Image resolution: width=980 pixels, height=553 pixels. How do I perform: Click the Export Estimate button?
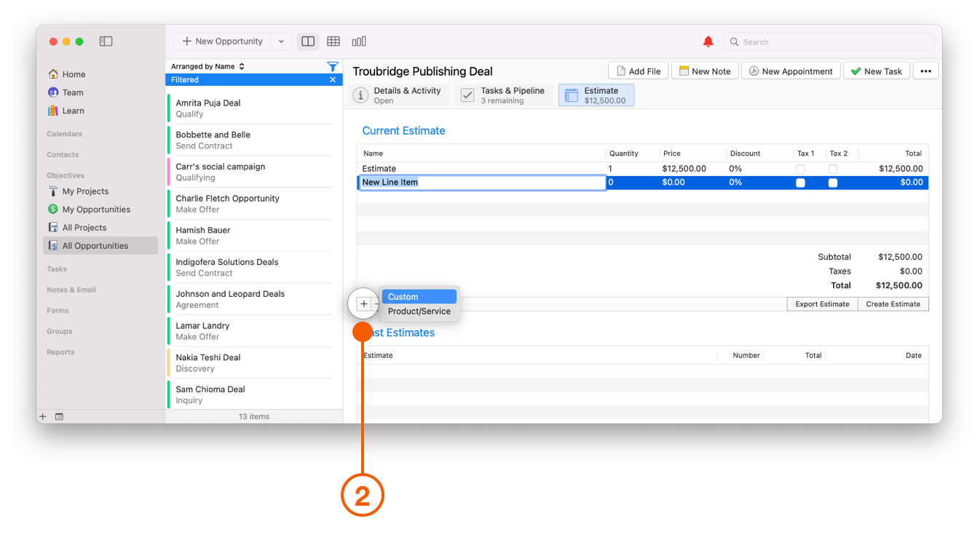point(822,304)
